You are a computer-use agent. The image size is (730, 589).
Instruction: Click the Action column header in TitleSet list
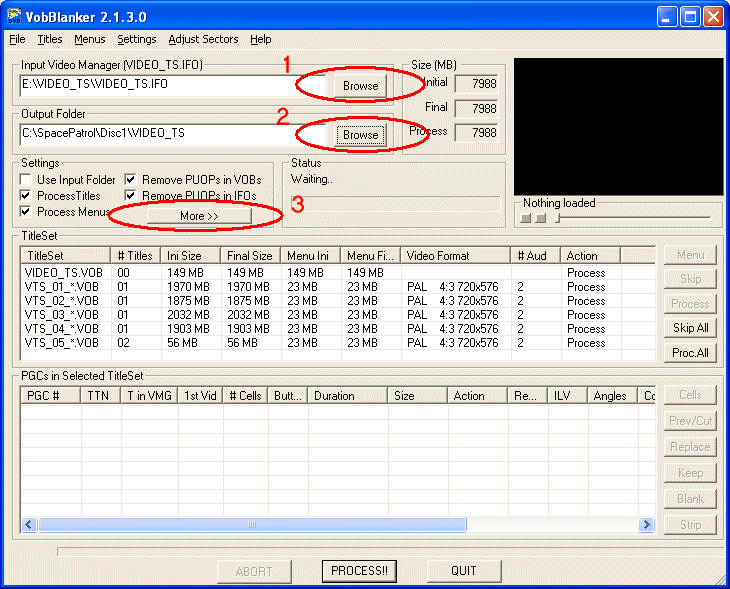pos(590,256)
